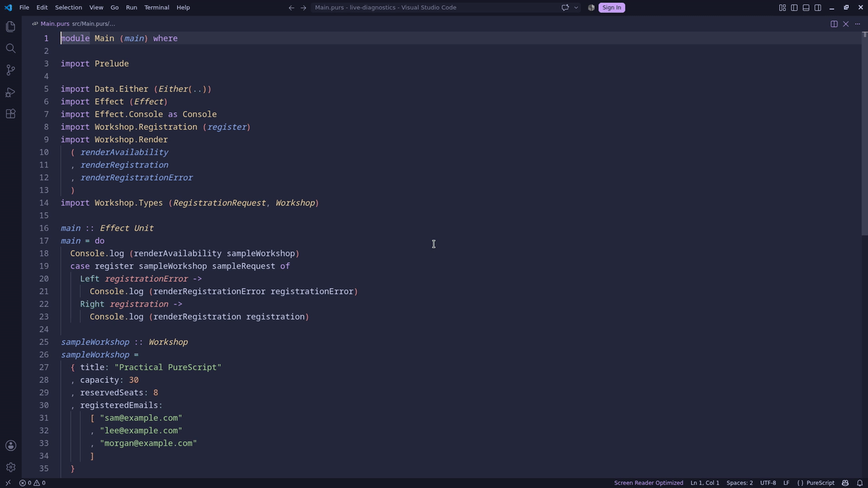Click "sam@example.com" on line 31

[141, 418]
